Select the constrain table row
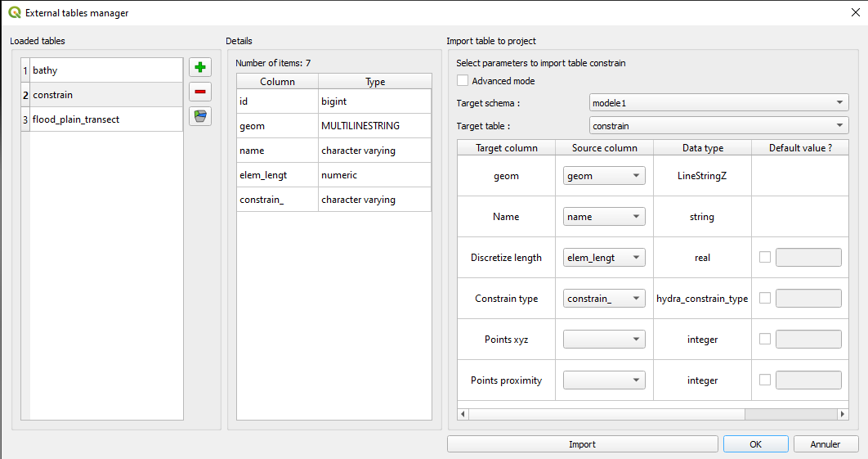 click(x=107, y=95)
